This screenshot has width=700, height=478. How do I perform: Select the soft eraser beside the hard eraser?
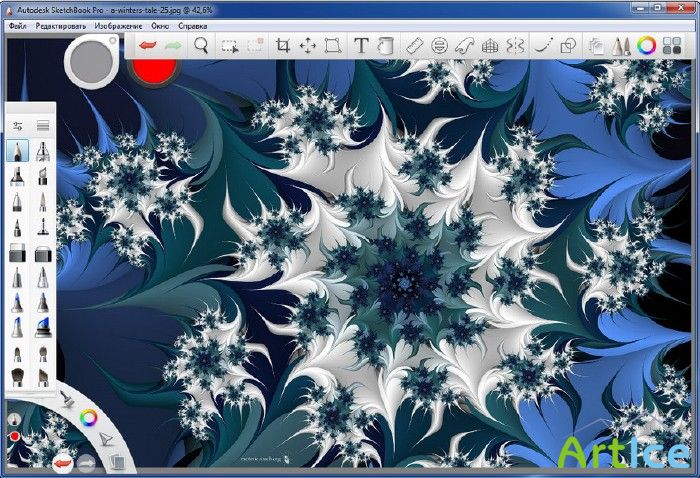click(43, 253)
